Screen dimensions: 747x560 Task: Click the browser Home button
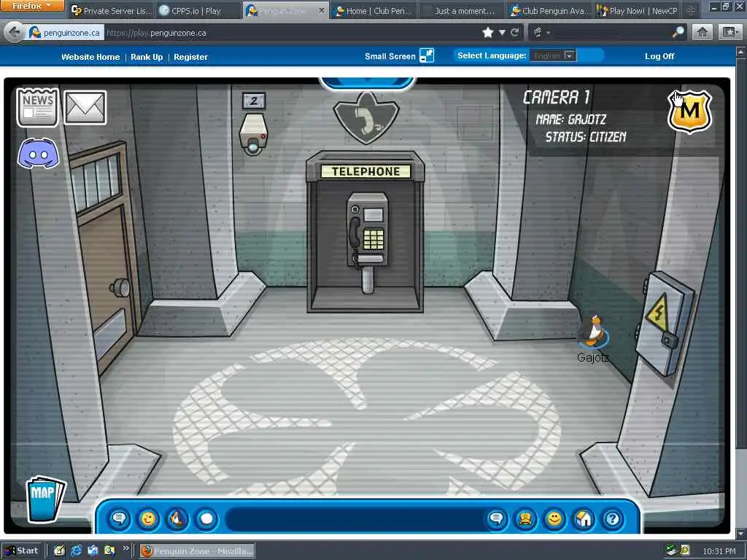(703, 32)
